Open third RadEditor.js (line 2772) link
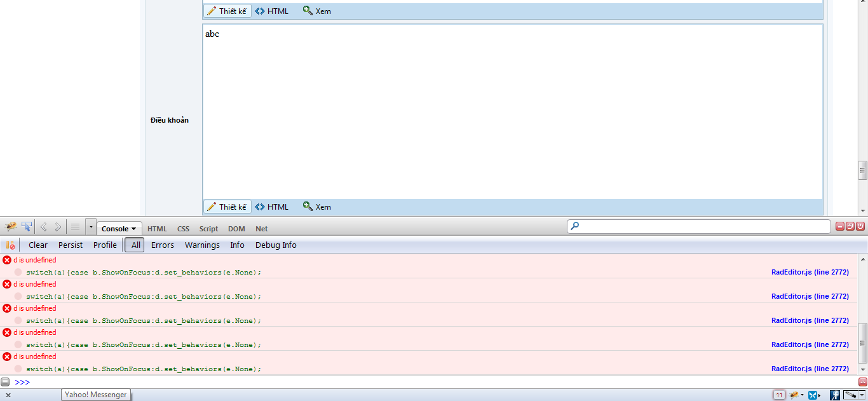The height and width of the screenshot is (401, 868). (x=810, y=320)
